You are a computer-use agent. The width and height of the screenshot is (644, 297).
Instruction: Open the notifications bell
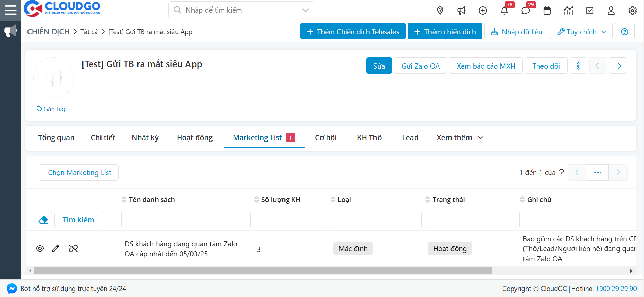point(504,11)
